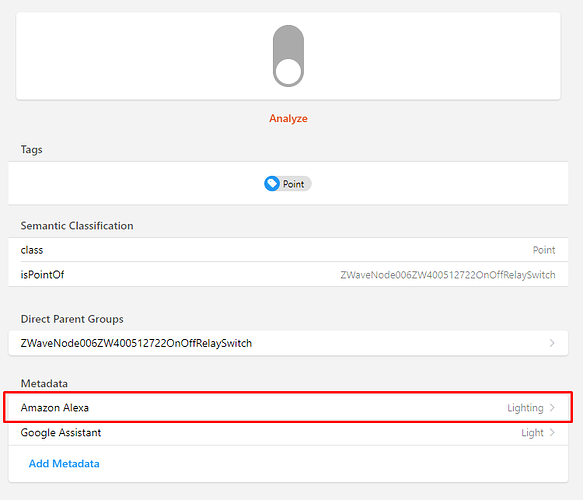Click the Analyze link
583x500 pixels.
288,118
